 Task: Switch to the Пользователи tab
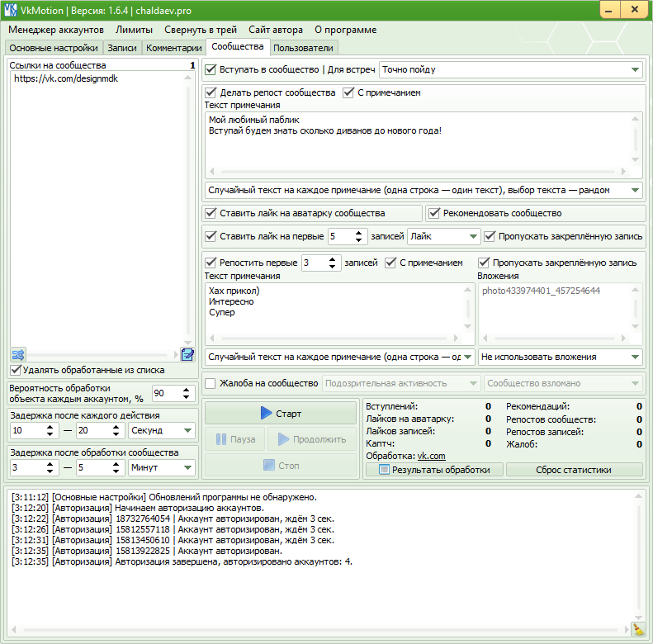click(x=303, y=48)
